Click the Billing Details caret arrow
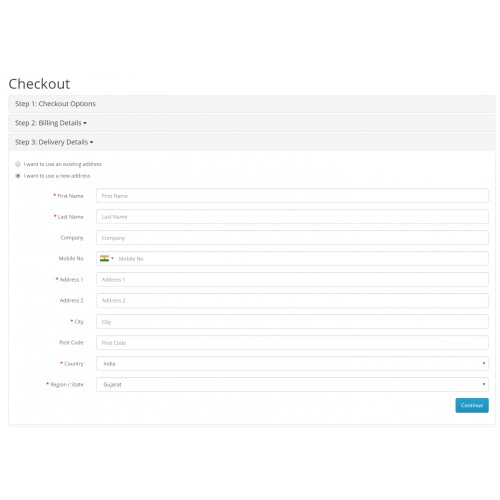Viewport: 500px width, 500px height. pos(85,123)
